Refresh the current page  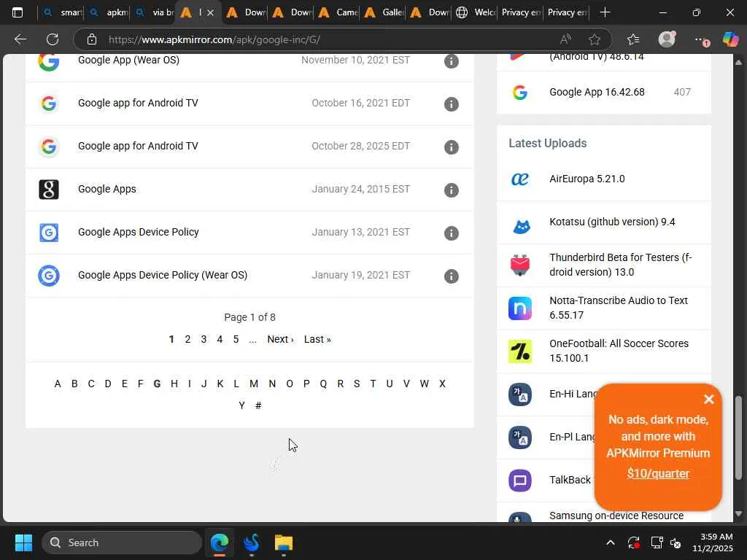point(53,39)
